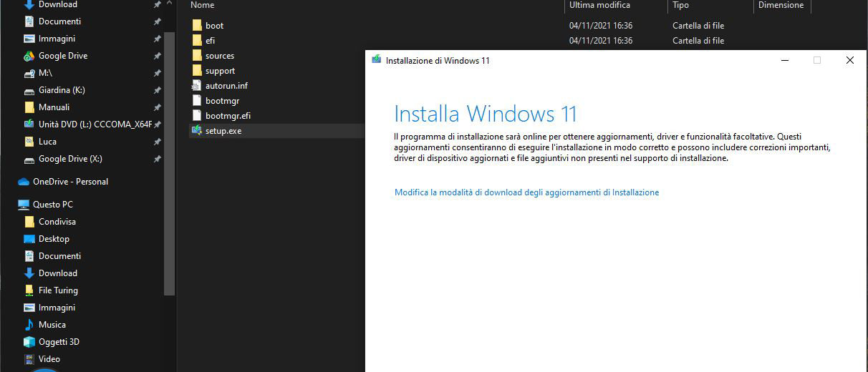The image size is (868, 372).
Task: Open Oggetti 3D folder in sidebar
Action: (59, 342)
